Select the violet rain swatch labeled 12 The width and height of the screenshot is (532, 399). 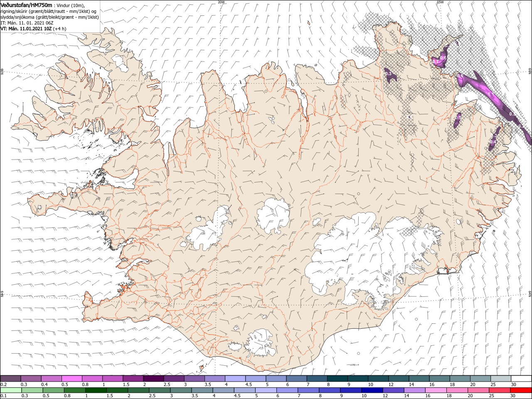394,390
